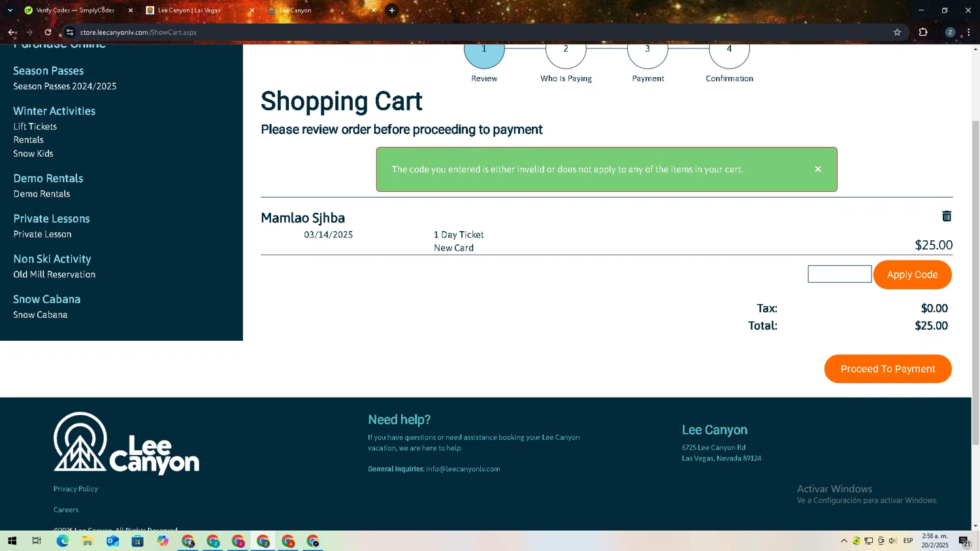Open Private Lesson sub-link
980x551 pixels.
point(42,234)
